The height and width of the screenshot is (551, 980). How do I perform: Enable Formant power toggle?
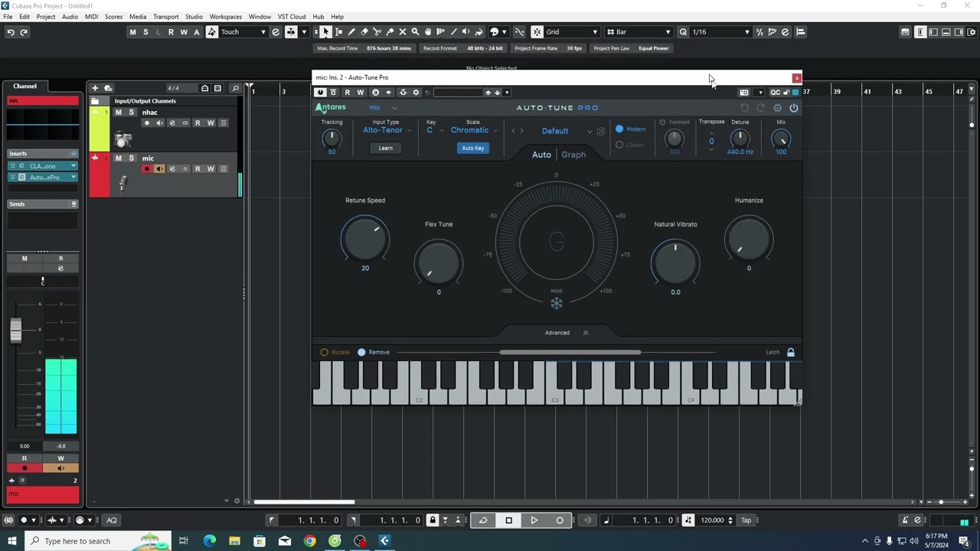[662, 122]
